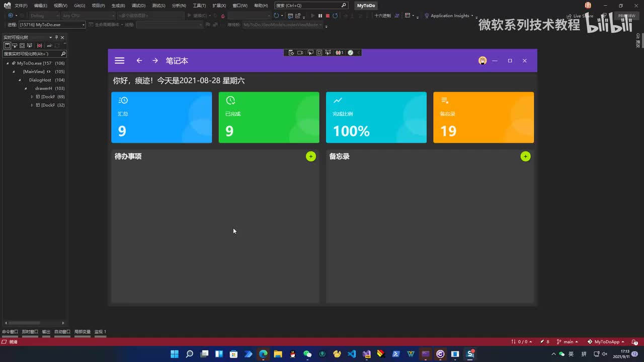Collapse the DialogHost tree node
644x362 pixels.
[20, 80]
